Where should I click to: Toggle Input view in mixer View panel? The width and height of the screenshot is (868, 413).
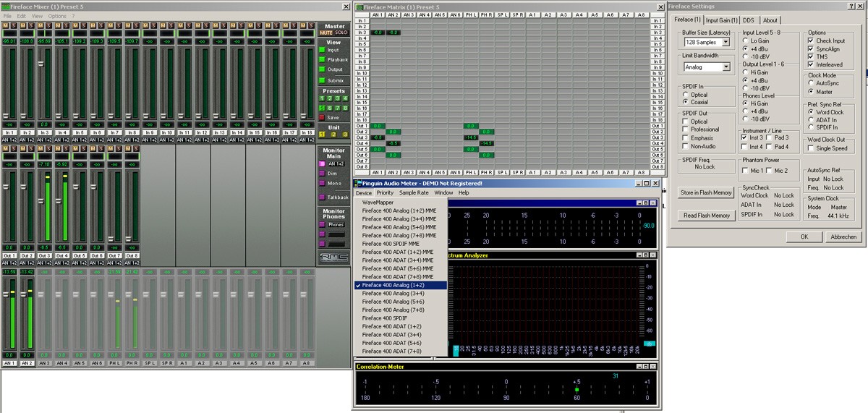pos(323,50)
